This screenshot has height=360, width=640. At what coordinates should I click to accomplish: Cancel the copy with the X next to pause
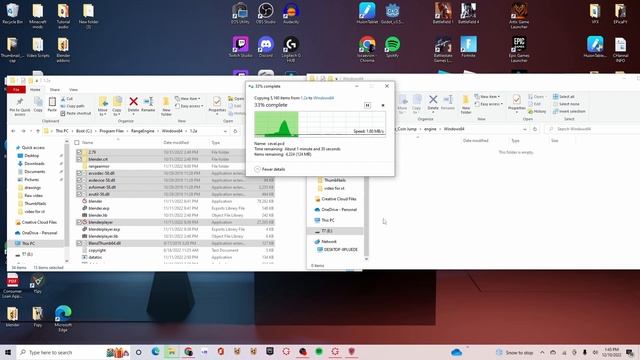coord(383,105)
